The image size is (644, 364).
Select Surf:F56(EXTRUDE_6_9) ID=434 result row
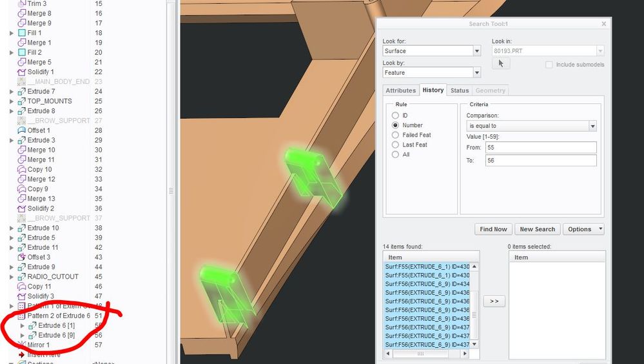point(427,284)
